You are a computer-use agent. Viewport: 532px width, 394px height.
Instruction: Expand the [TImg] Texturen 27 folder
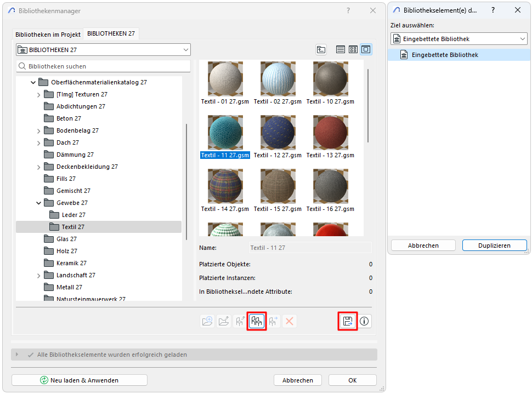tap(39, 95)
